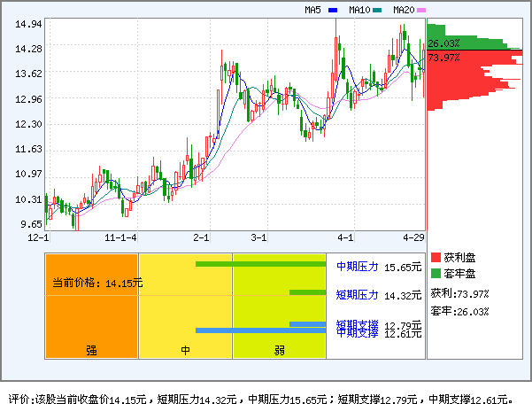Click the 4-29 date on the x-axis
This screenshot has width=532, height=404.
(414, 237)
